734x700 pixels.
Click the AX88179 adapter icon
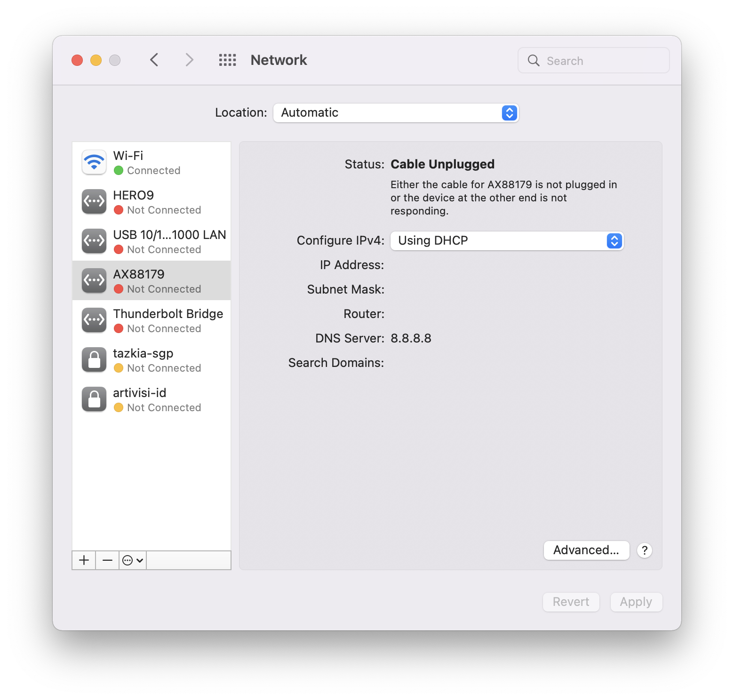point(94,281)
